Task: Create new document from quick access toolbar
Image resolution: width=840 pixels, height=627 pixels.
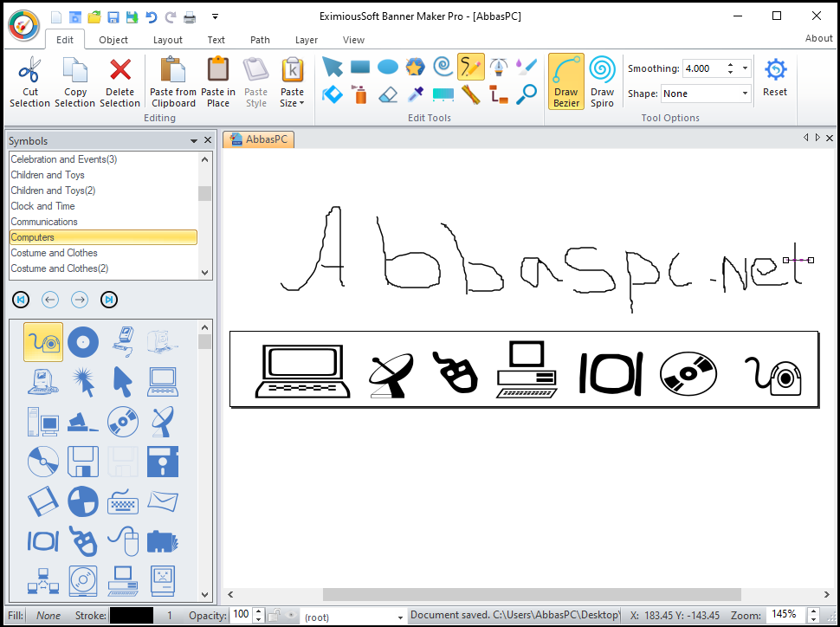Action: coord(56,17)
